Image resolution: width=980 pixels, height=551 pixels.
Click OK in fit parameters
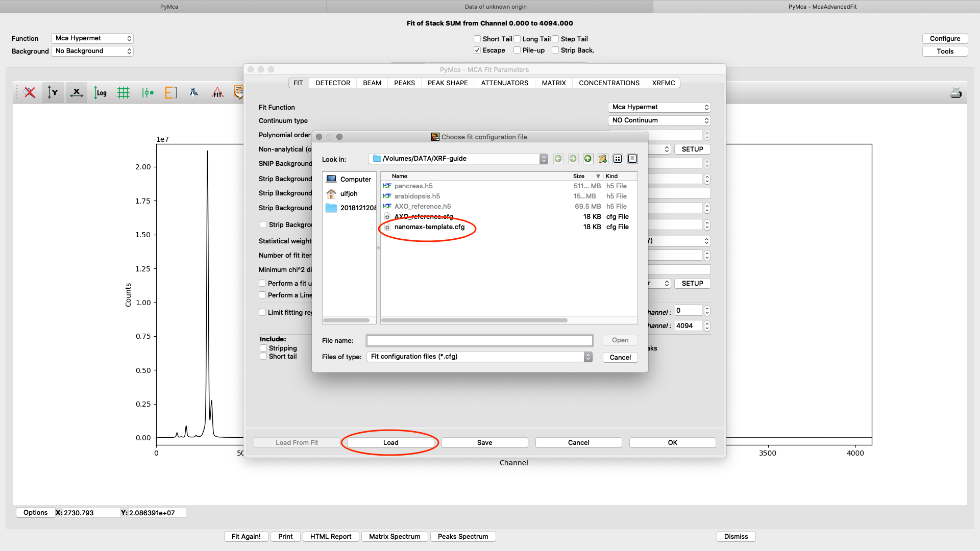tap(673, 442)
